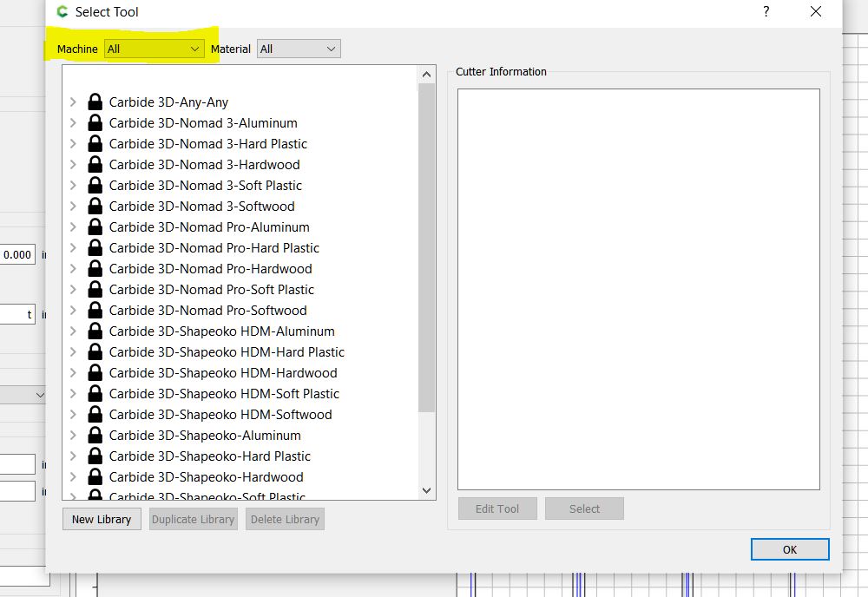The image size is (868, 597).
Task: Expand Carbide 3D-Shapeoko-Hardwood library
Action: pyautogui.click(x=73, y=477)
